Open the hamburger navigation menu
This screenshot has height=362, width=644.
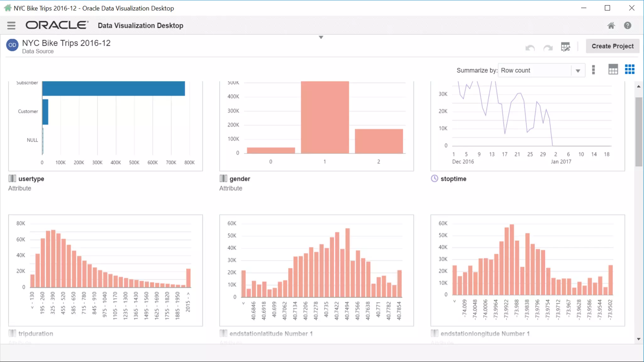11,25
